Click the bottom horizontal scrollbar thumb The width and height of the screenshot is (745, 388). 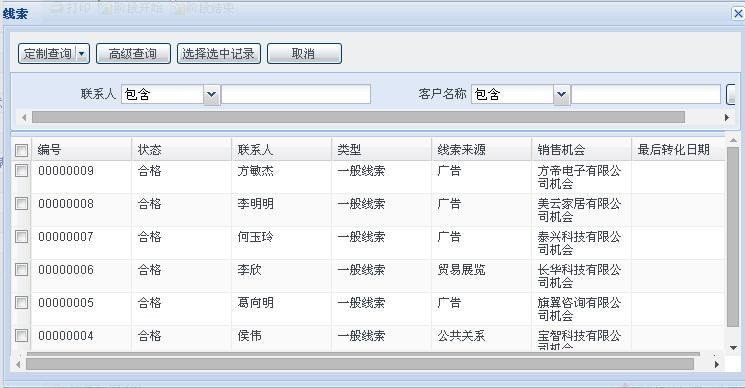pyautogui.click(x=360, y=364)
